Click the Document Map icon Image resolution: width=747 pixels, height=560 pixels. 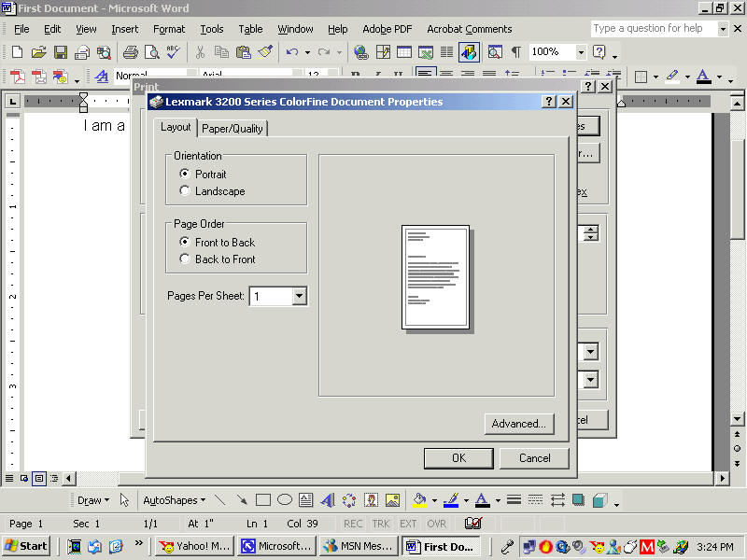[x=495, y=52]
